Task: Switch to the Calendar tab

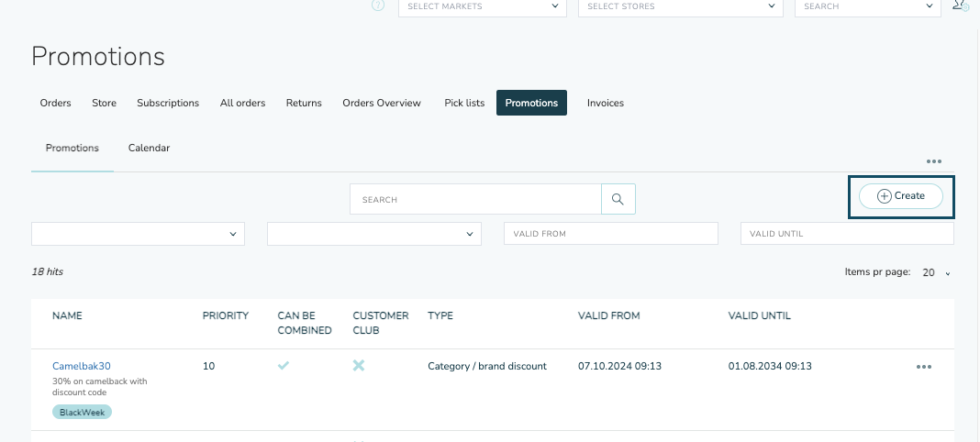Action: [149, 148]
